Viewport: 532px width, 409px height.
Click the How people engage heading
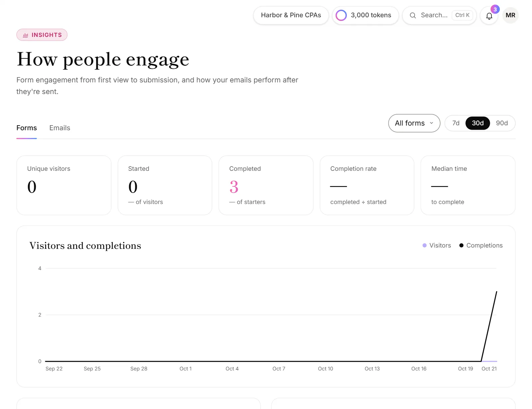[x=103, y=59]
